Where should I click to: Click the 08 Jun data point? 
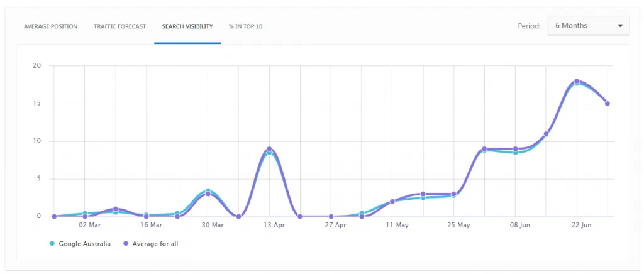(515, 150)
